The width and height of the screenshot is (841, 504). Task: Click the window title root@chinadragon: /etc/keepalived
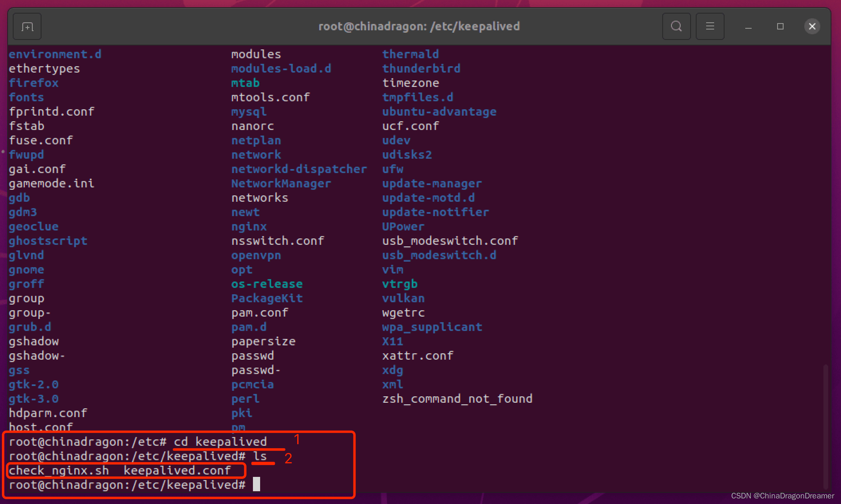point(419,26)
